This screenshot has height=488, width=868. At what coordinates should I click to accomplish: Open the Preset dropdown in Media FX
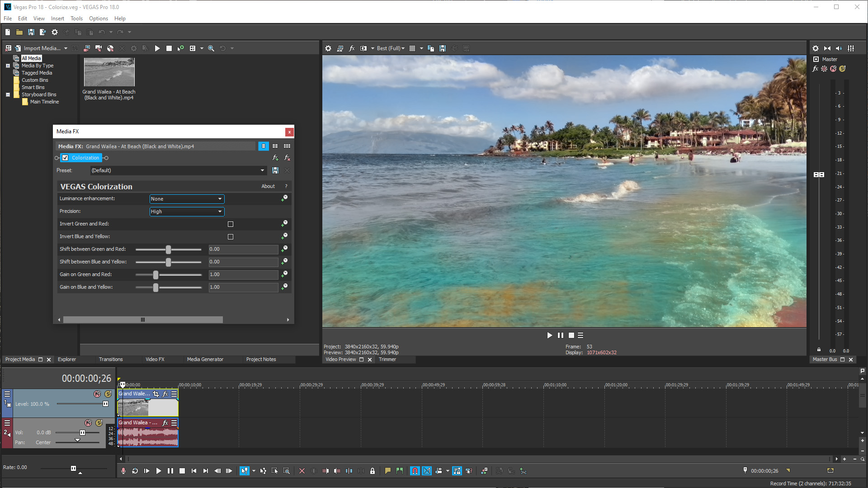pyautogui.click(x=263, y=170)
